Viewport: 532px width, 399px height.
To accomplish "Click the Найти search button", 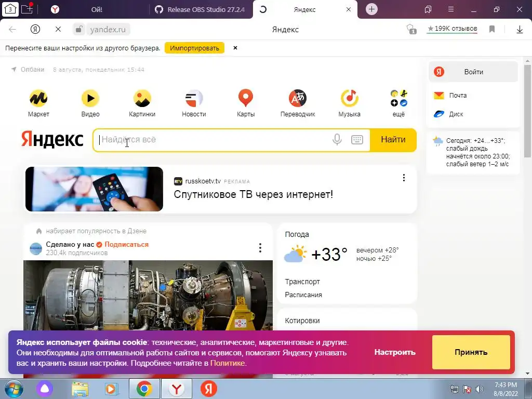I will tap(393, 139).
